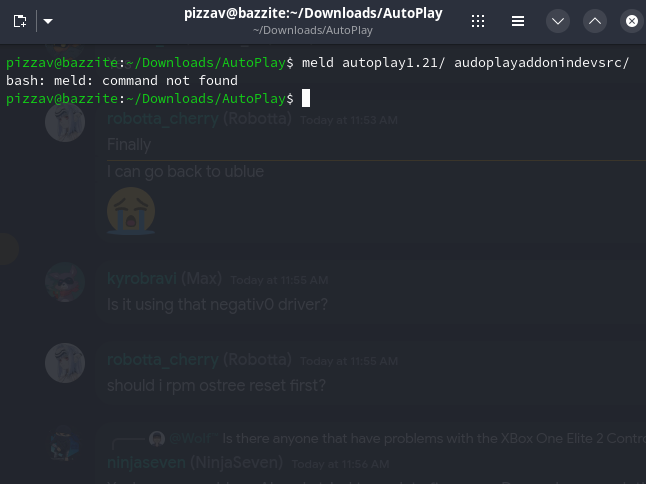This screenshot has width=646, height=484.
Task: Click the 'should i rpm ostree reset first?' message
Action: 216,385
